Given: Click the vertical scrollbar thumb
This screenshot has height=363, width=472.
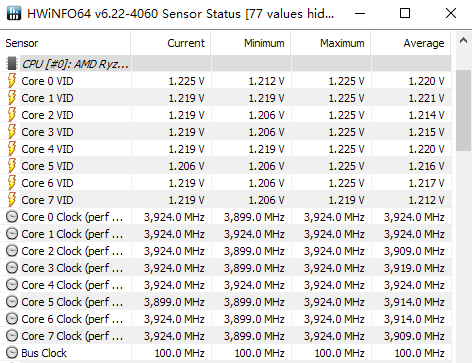Looking at the screenshot, I should coord(463,110).
